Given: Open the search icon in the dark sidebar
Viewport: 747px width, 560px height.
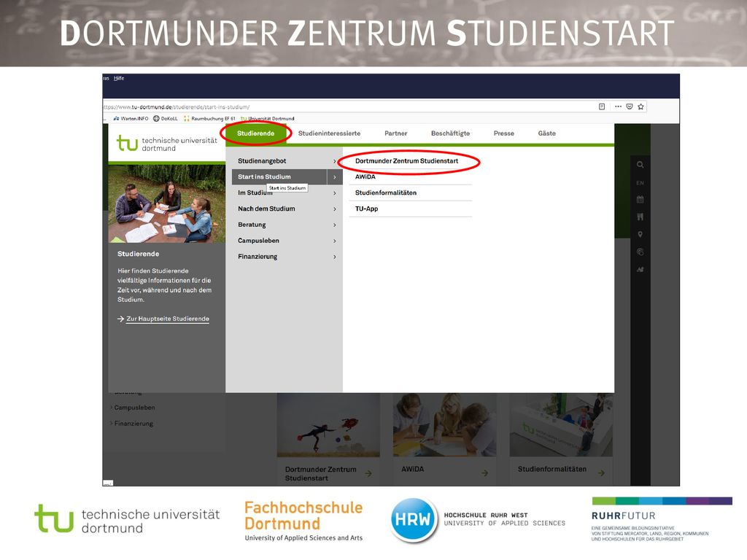Looking at the screenshot, I should coord(640,165).
